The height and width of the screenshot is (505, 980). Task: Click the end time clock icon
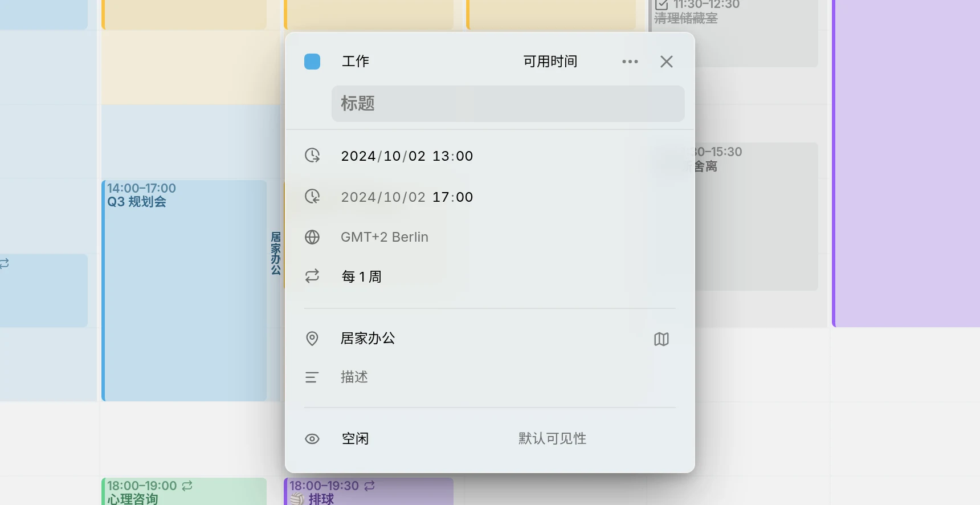(x=312, y=197)
